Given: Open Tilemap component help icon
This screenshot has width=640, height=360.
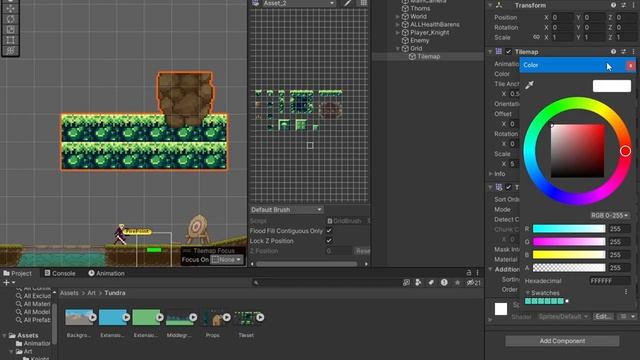Looking at the screenshot, I should pyautogui.click(x=613, y=52).
